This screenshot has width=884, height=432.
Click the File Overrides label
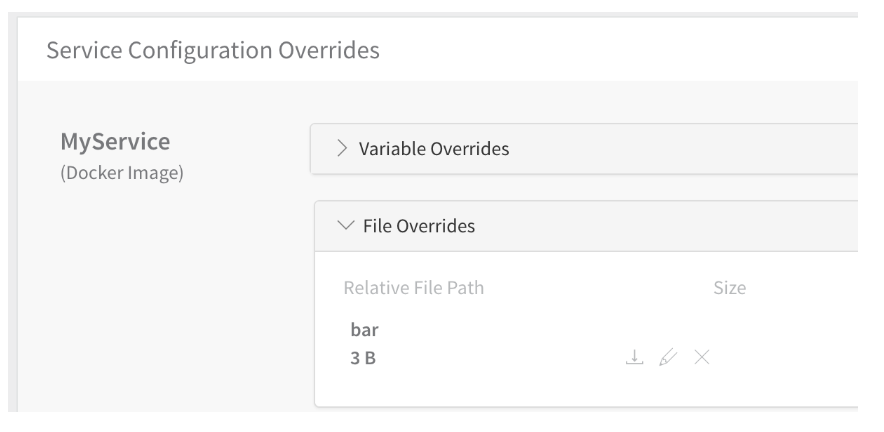[x=419, y=226]
